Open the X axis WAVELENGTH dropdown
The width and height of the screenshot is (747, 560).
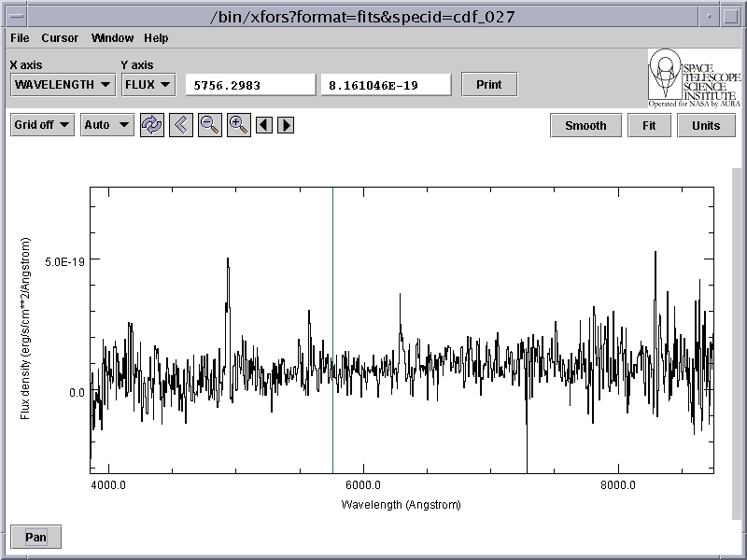click(63, 85)
